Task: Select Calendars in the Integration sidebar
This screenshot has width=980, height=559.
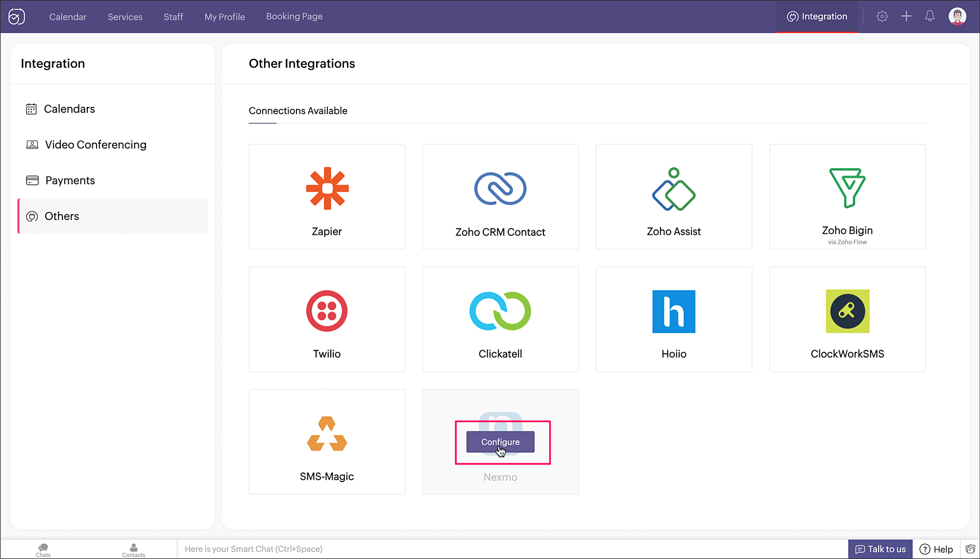Action: point(113,109)
